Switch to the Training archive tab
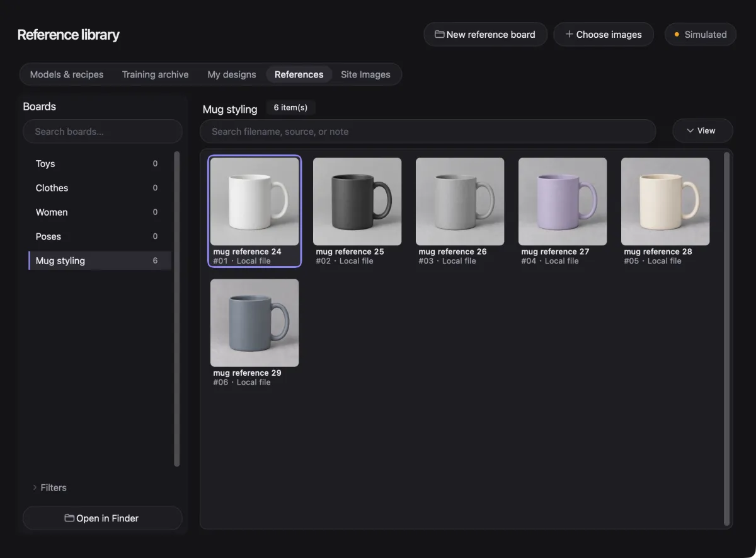The height and width of the screenshot is (558, 756). click(155, 74)
